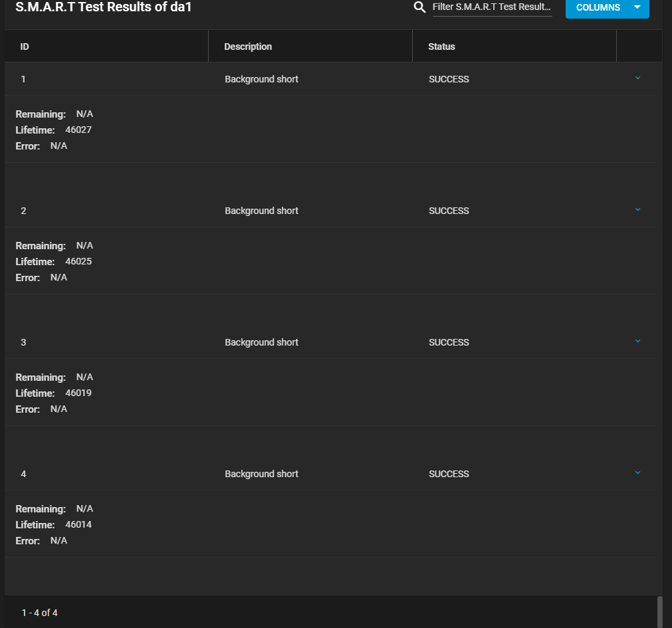This screenshot has width=672, height=628.
Task: Collapse row 4 using its chevron
Action: pyautogui.click(x=637, y=473)
